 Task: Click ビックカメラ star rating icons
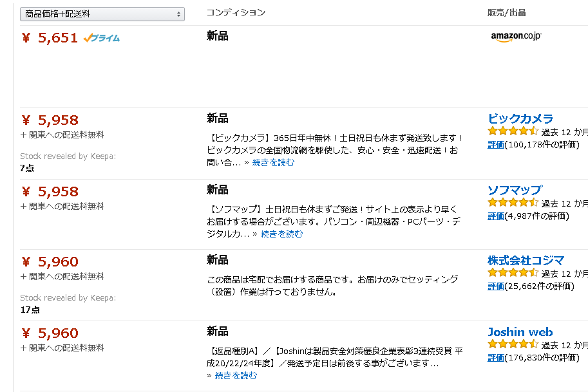tap(513, 131)
